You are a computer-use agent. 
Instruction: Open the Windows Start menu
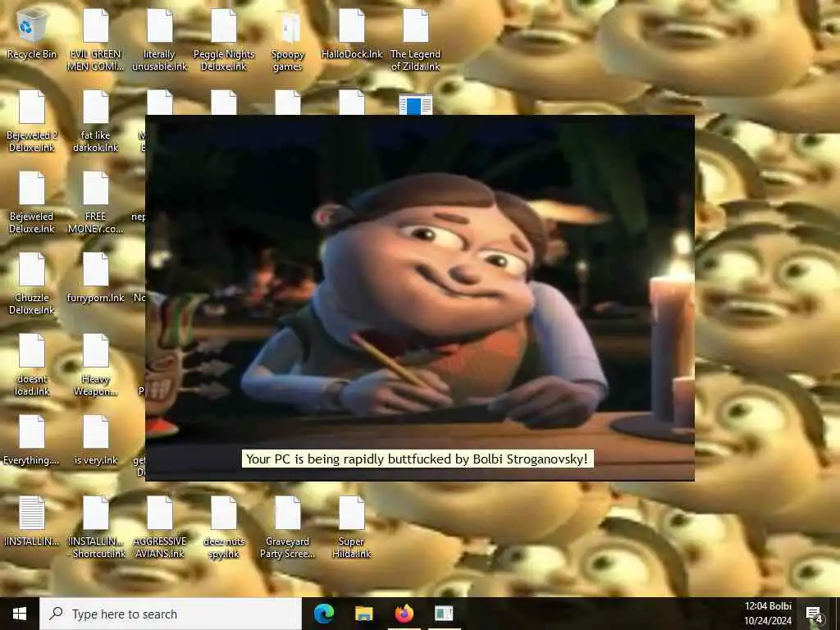[x=20, y=614]
